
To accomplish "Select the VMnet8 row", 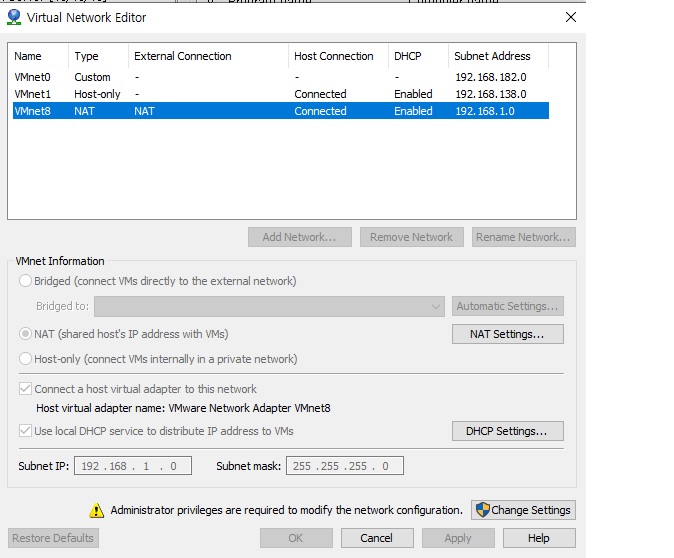I will 281,111.
